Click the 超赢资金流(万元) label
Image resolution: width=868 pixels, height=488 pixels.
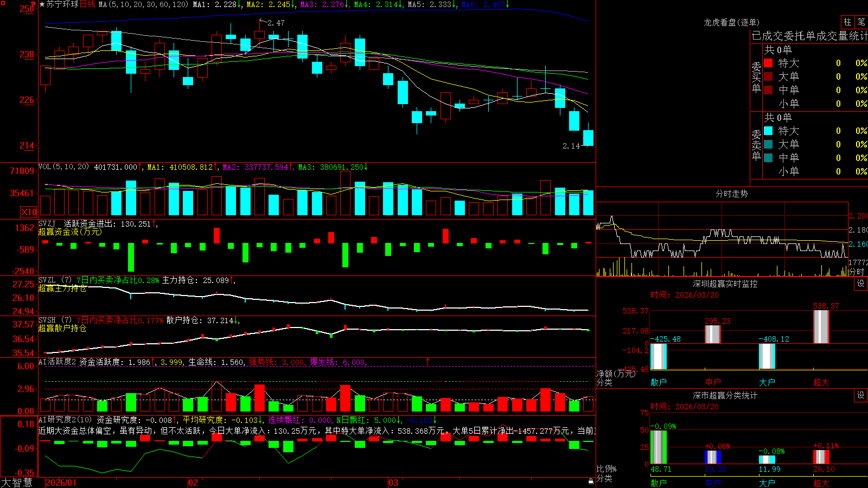[x=70, y=232]
